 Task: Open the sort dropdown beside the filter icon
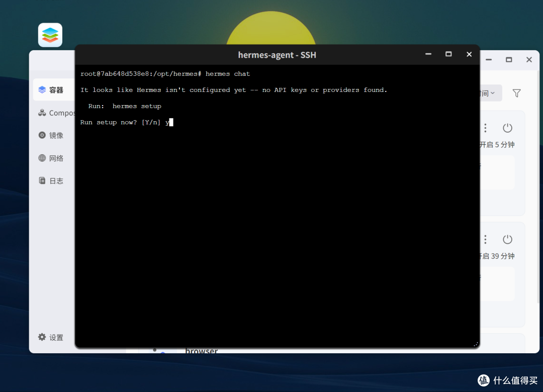pyautogui.click(x=491, y=93)
